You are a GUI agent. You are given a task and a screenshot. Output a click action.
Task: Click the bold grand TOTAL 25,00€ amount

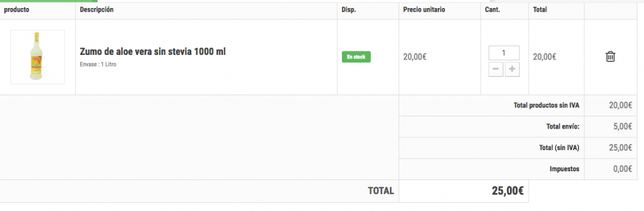[507, 191]
